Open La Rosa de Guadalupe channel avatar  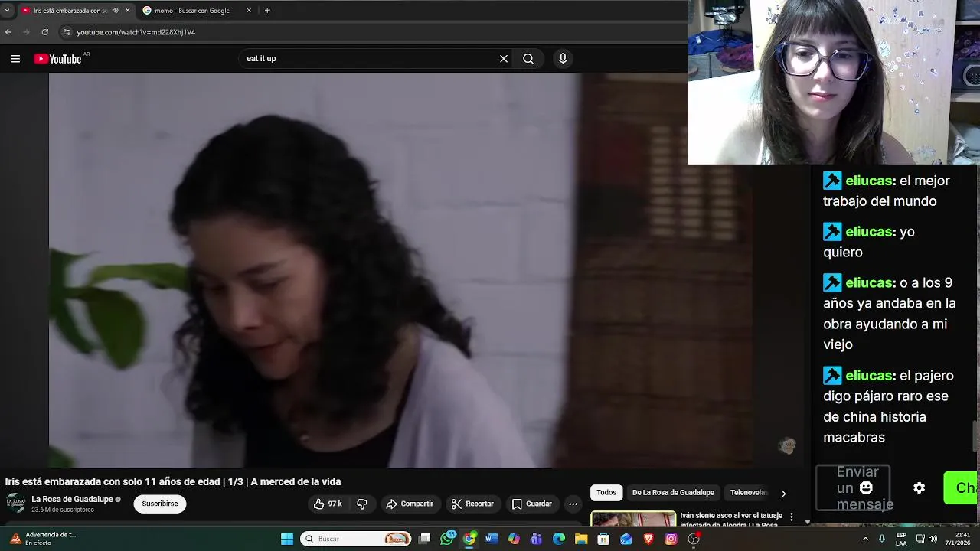(x=15, y=504)
